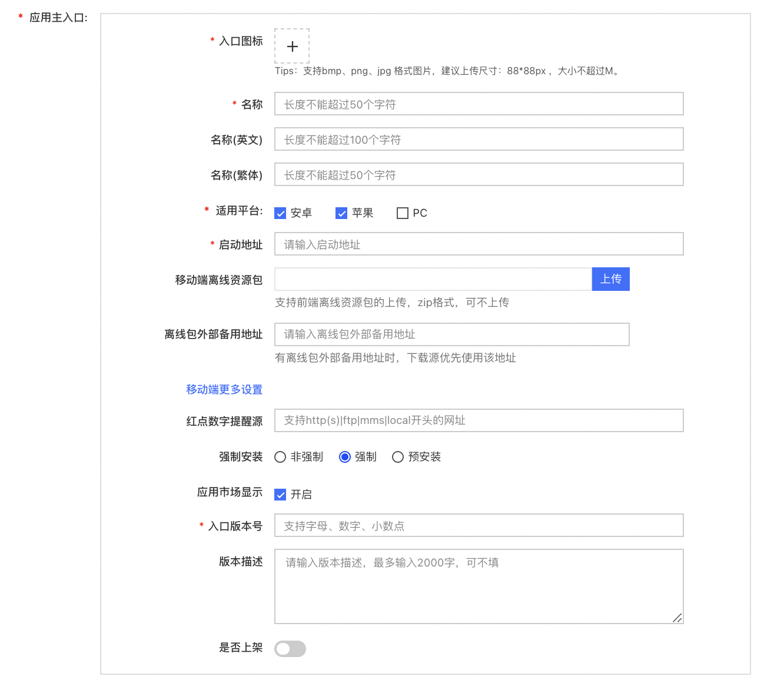Click the 启动地址 input field
This screenshot has width=784, height=683.
(x=479, y=244)
